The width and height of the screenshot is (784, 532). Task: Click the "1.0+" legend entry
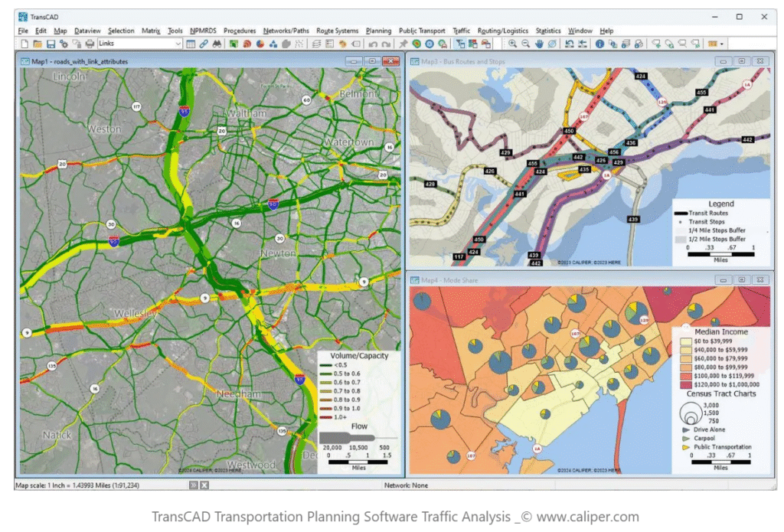340,417
